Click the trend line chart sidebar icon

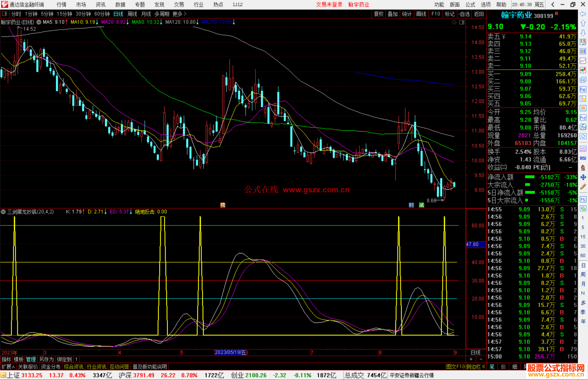pos(583,61)
